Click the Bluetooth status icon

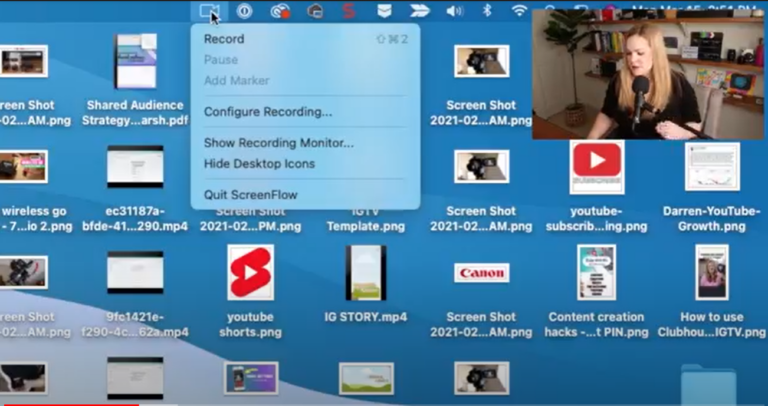click(488, 11)
